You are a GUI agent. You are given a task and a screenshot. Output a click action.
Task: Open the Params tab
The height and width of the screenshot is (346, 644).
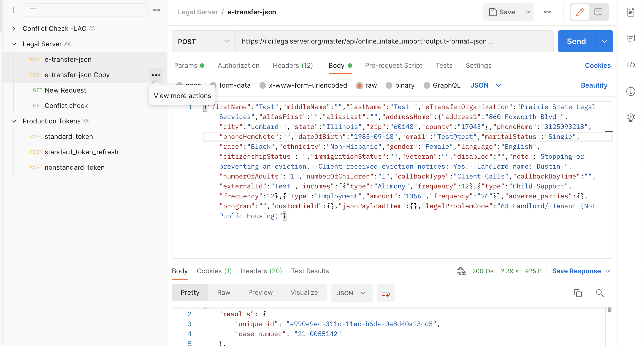189,66
